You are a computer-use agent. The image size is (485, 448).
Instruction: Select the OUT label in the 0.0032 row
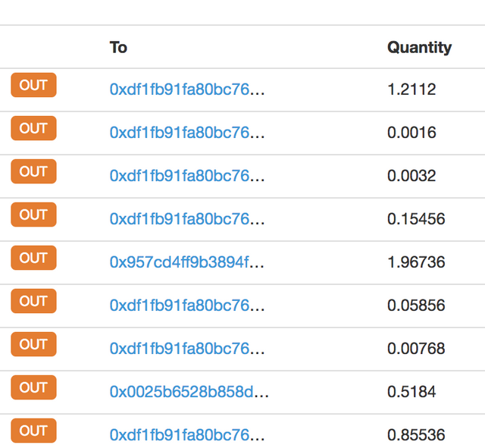point(33,172)
